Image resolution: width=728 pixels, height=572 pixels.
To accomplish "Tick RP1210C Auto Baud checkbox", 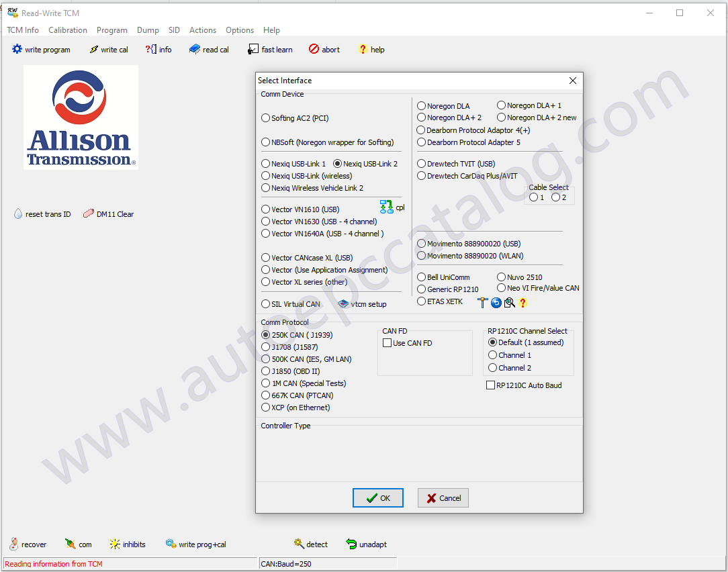I will [490, 385].
